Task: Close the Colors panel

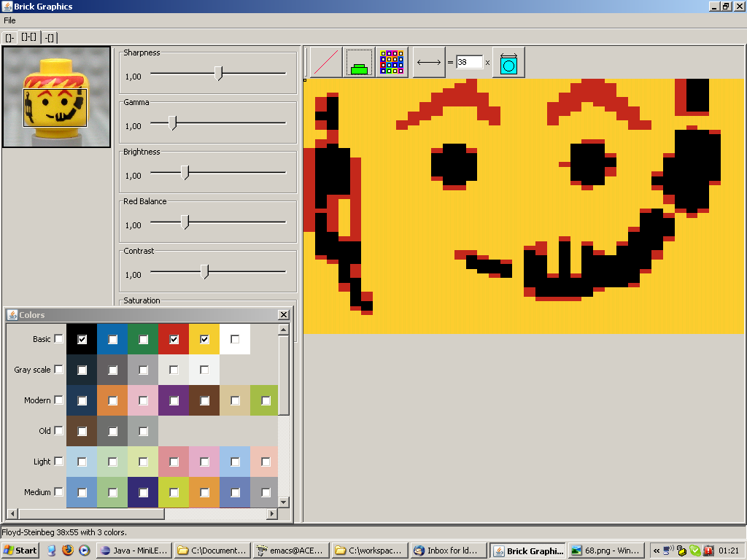Action: click(x=283, y=315)
